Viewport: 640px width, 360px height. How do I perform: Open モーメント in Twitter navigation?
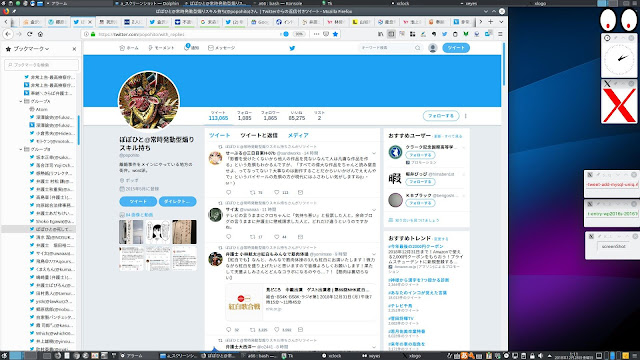pos(161,48)
